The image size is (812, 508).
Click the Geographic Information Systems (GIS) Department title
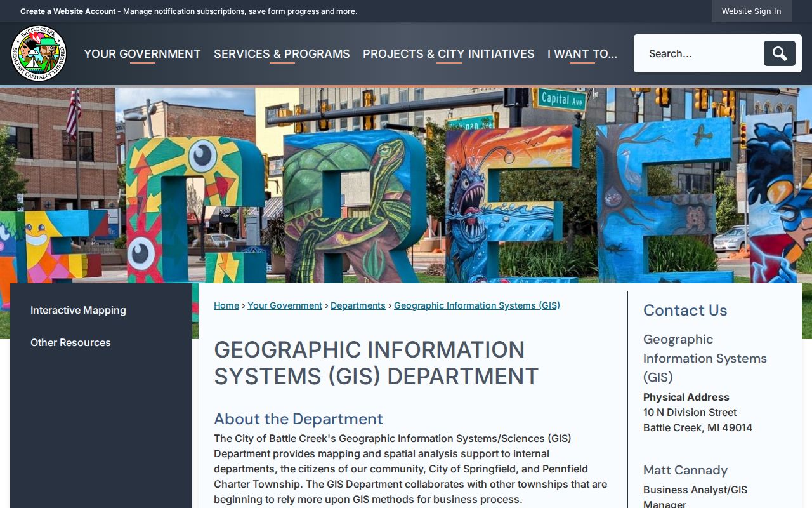coord(376,363)
